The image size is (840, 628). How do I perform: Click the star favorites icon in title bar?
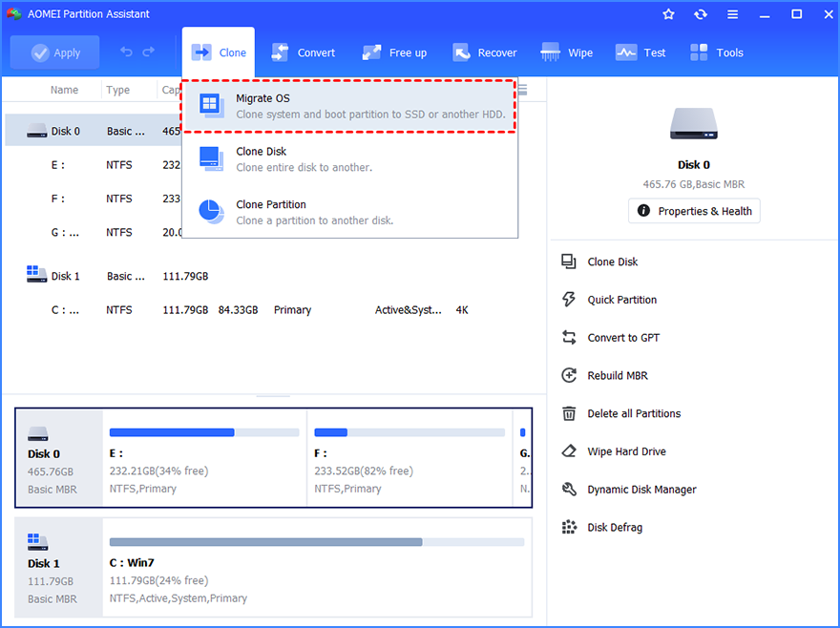point(668,14)
